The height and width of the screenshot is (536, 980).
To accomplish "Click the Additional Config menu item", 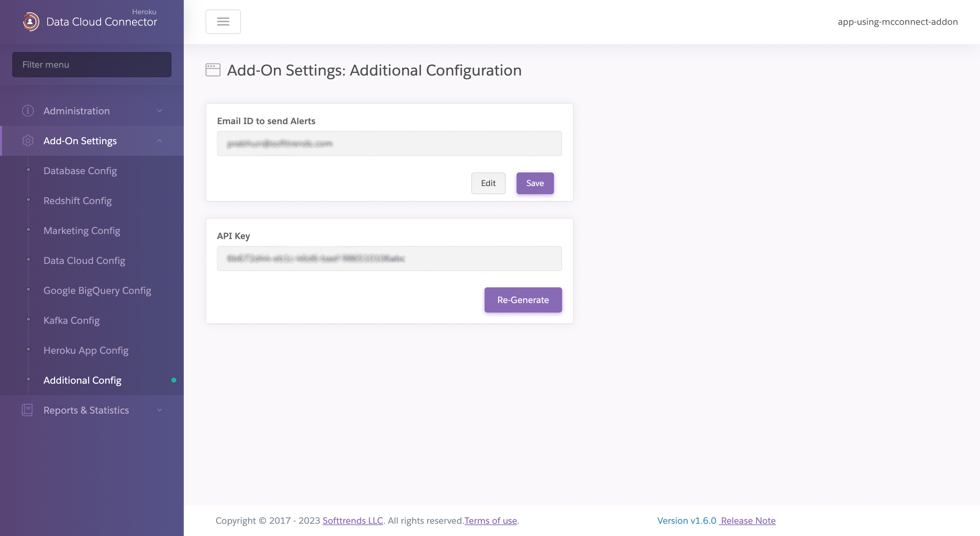I will [82, 380].
